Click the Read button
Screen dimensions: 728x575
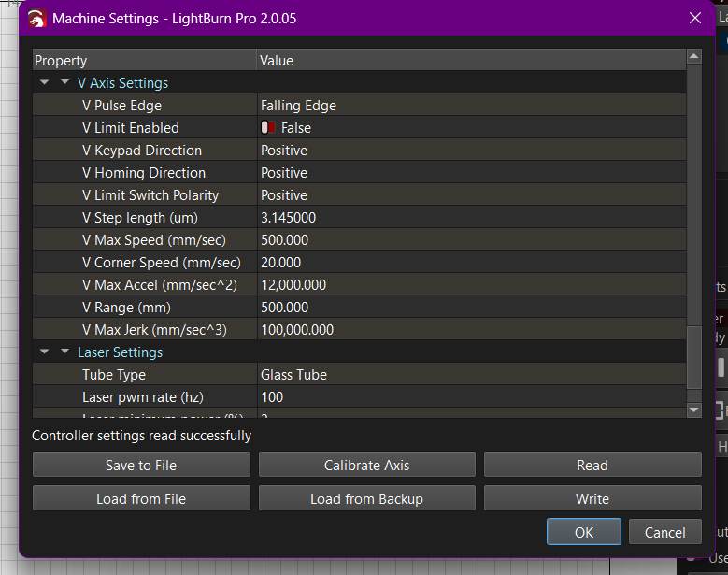(x=592, y=465)
